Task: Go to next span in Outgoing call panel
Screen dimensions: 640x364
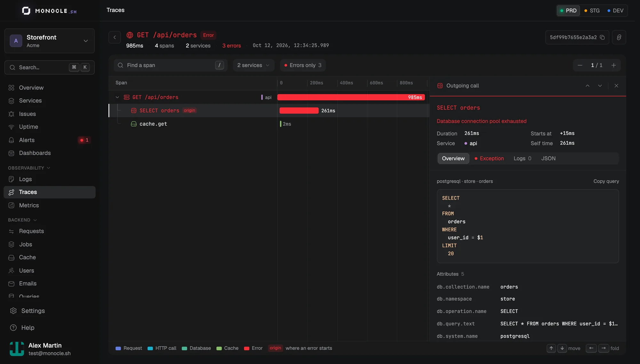Action: coord(600,86)
